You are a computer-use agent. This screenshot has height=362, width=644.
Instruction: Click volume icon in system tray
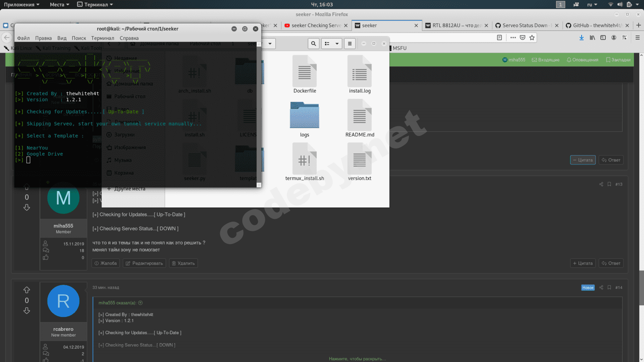(x=620, y=4)
